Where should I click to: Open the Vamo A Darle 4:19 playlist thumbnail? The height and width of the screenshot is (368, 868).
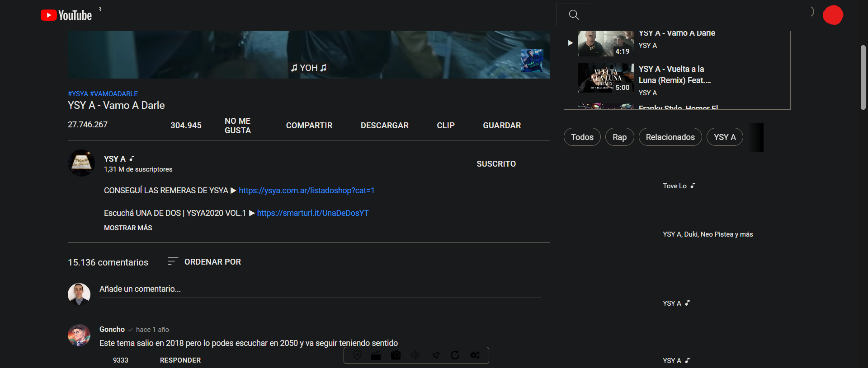606,43
